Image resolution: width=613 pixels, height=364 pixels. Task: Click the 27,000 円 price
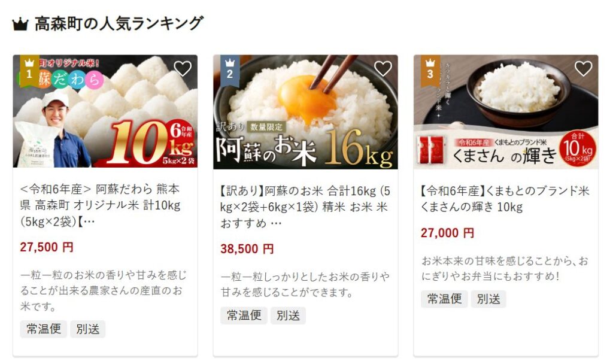pyautogui.click(x=447, y=233)
